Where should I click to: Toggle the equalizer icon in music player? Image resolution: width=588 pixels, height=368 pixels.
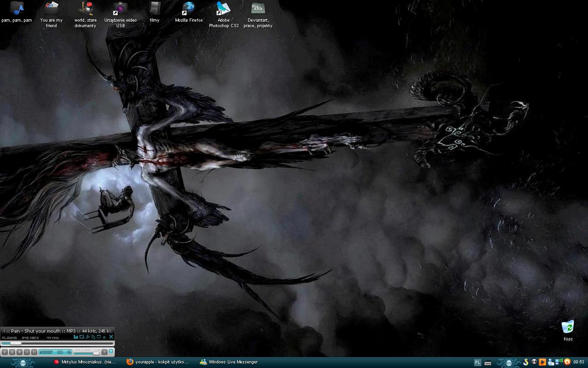point(76,337)
